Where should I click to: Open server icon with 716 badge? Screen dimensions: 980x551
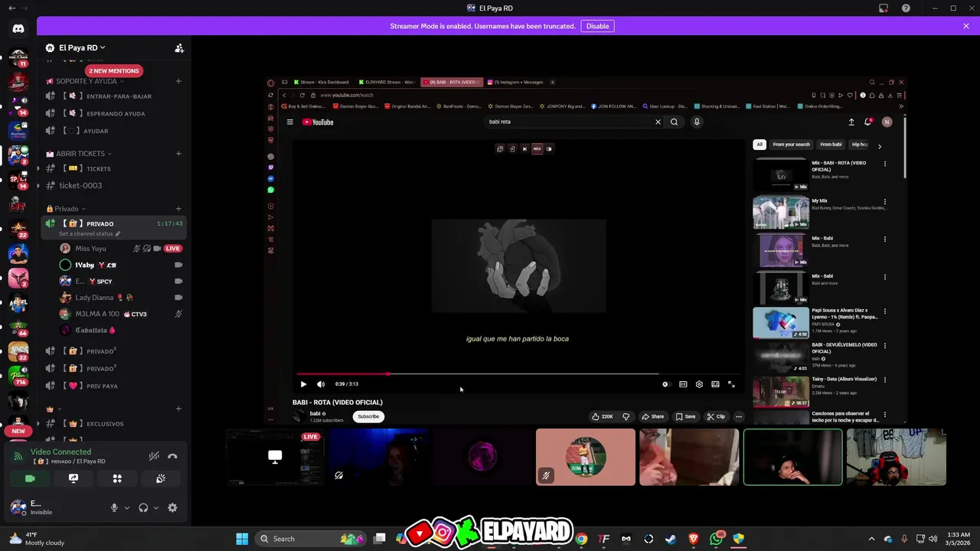point(18,375)
